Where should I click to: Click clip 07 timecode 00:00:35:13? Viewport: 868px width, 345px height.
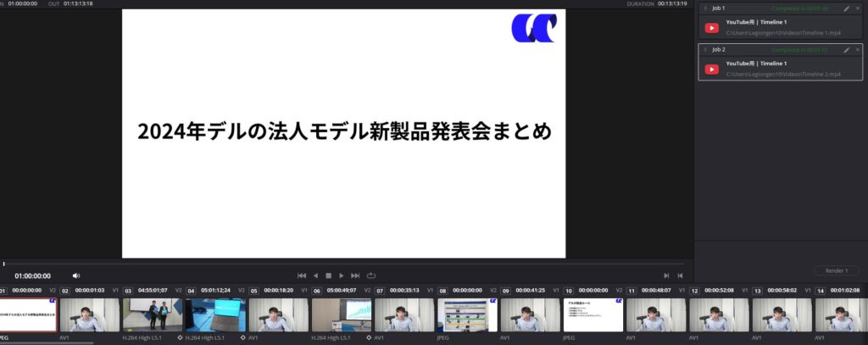point(404,290)
